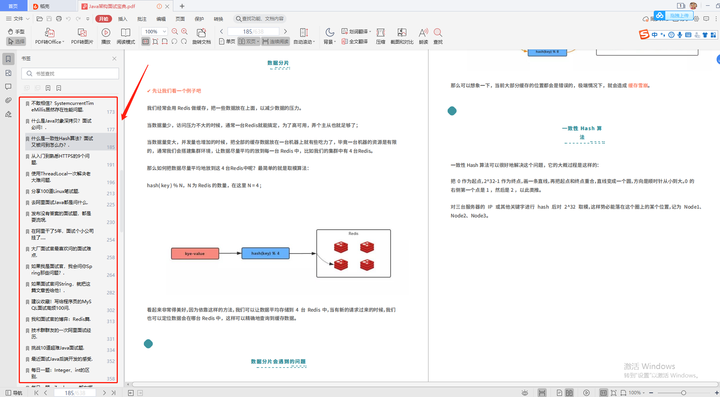Click the user avatar at top right
Screen dimensions: 720x397
point(693,6)
